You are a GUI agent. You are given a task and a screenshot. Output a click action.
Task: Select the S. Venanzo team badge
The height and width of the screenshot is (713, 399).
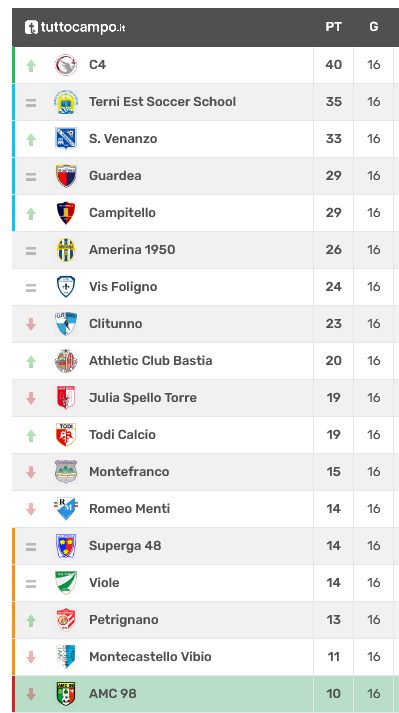tap(66, 139)
